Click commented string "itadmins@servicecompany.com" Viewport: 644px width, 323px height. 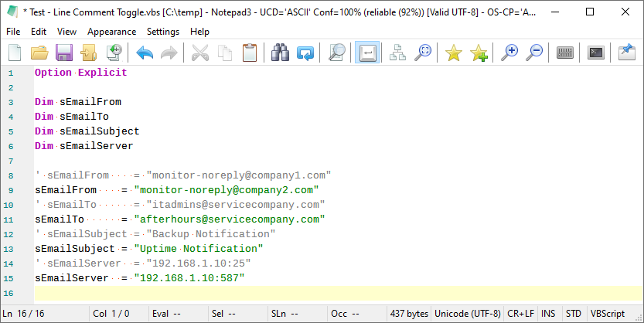tap(235, 205)
